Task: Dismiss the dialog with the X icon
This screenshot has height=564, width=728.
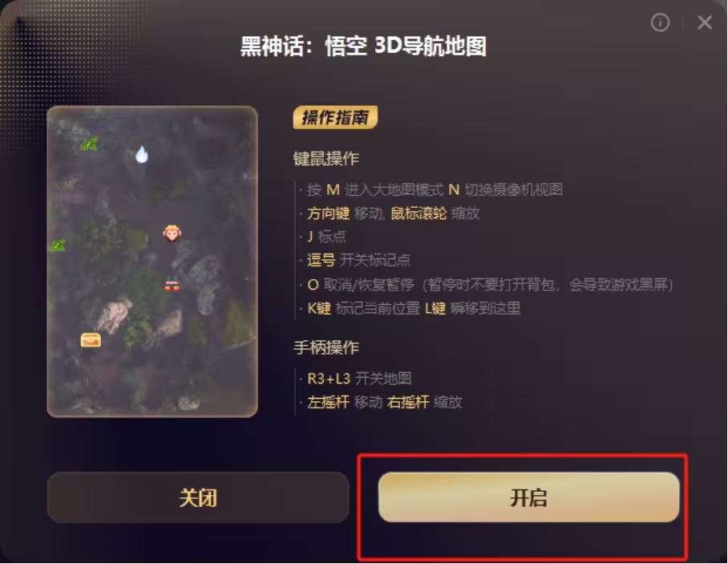Action: (x=704, y=22)
